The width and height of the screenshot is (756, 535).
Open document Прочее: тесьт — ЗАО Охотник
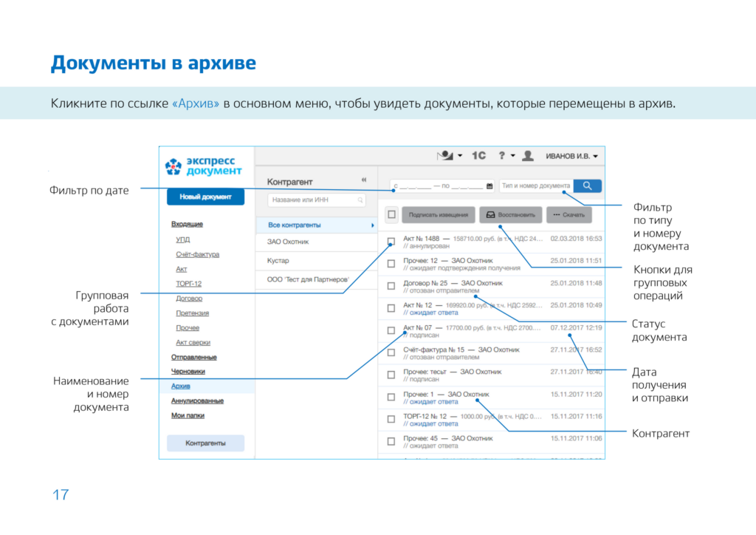(453, 372)
